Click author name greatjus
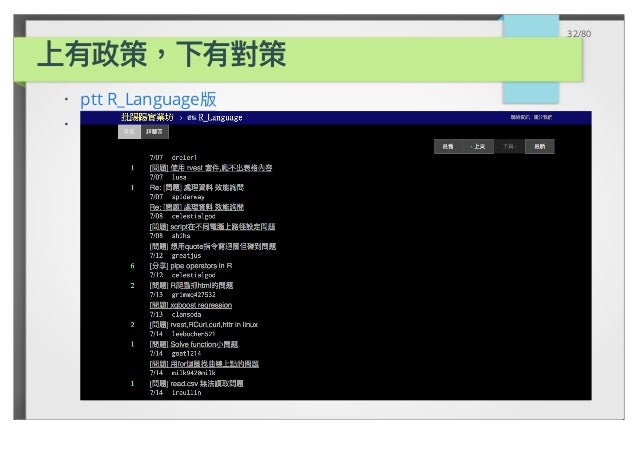Viewport: 638px width, 451px height. click(x=186, y=256)
